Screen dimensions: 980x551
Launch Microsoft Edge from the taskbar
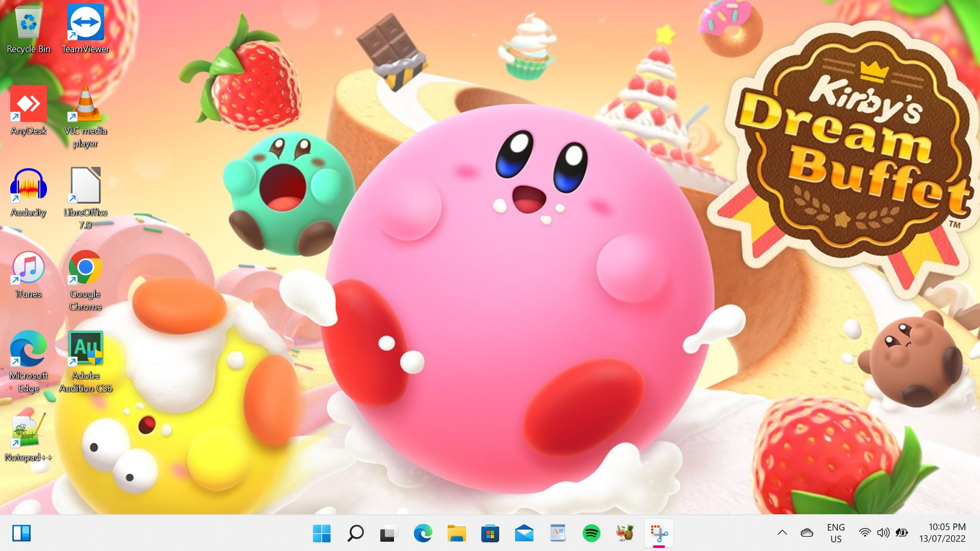pos(423,533)
